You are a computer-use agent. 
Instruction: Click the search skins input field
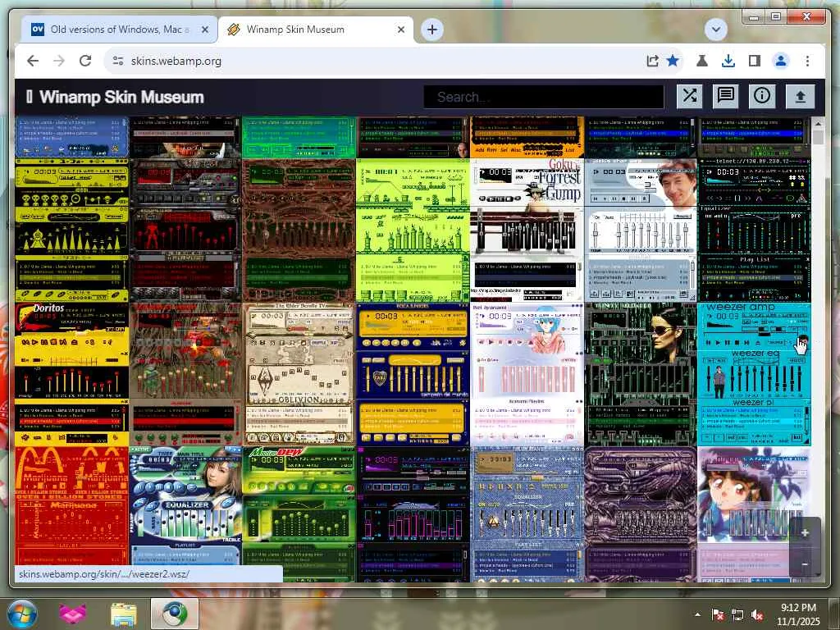coord(544,97)
